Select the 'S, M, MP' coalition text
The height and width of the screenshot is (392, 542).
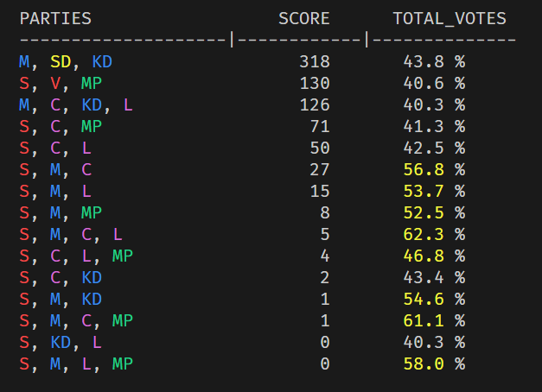click(x=61, y=212)
